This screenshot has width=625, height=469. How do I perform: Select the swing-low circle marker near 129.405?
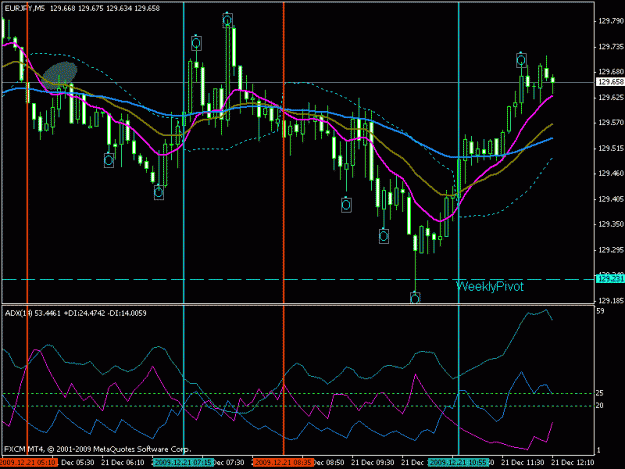tap(159, 193)
